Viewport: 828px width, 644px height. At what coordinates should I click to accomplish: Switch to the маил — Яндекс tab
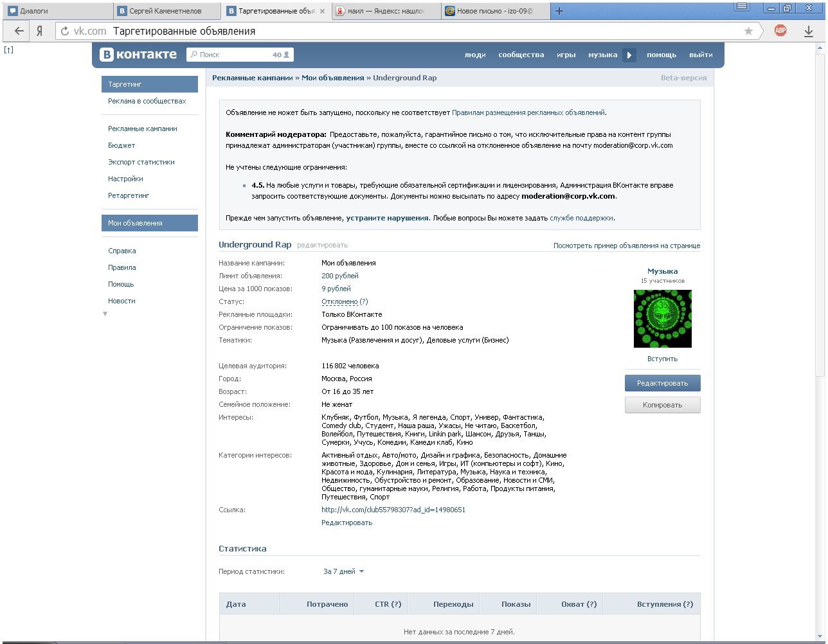click(x=386, y=11)
